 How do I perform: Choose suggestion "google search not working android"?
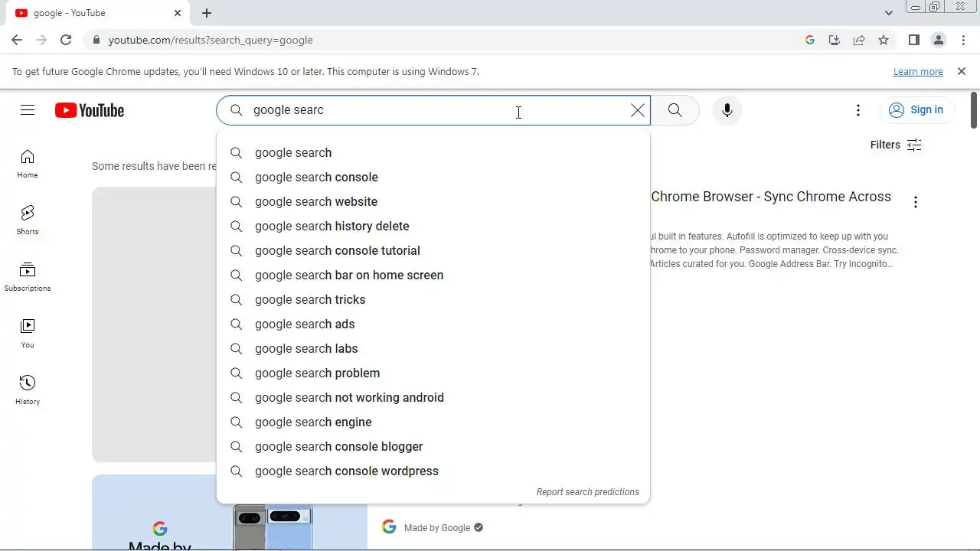433,398
